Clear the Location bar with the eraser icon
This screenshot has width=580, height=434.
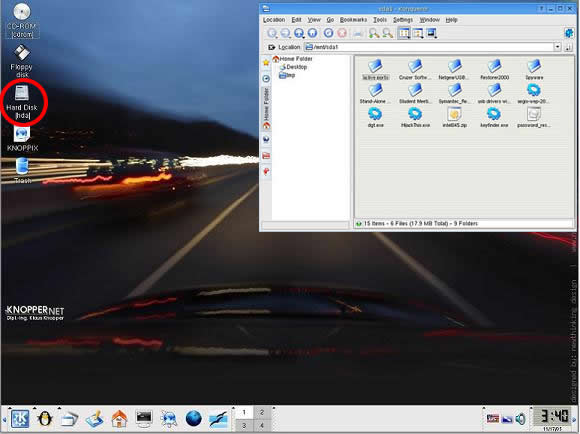[272, 47]
